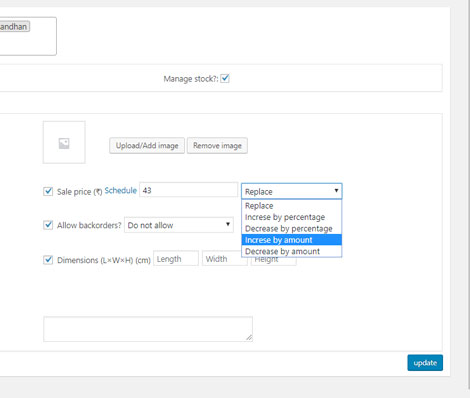Uncheck the Allow backorders checkbox
470x398 pixels.
(48, 225)
